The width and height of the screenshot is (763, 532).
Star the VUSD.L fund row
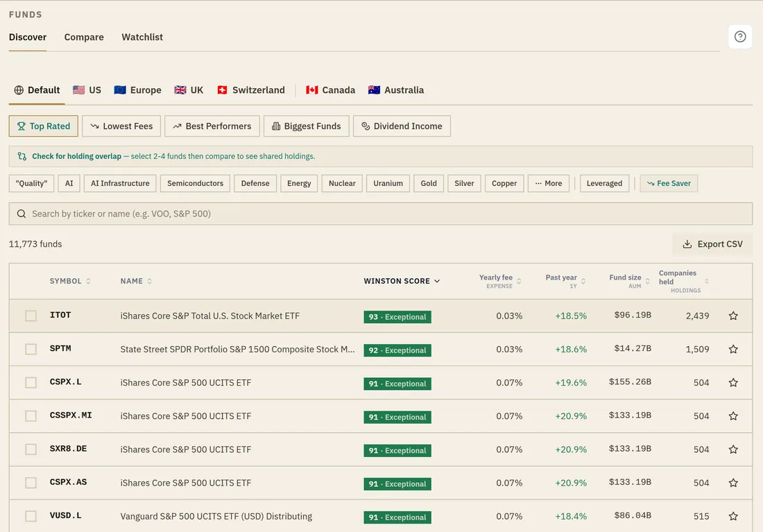tap(733, 516)
